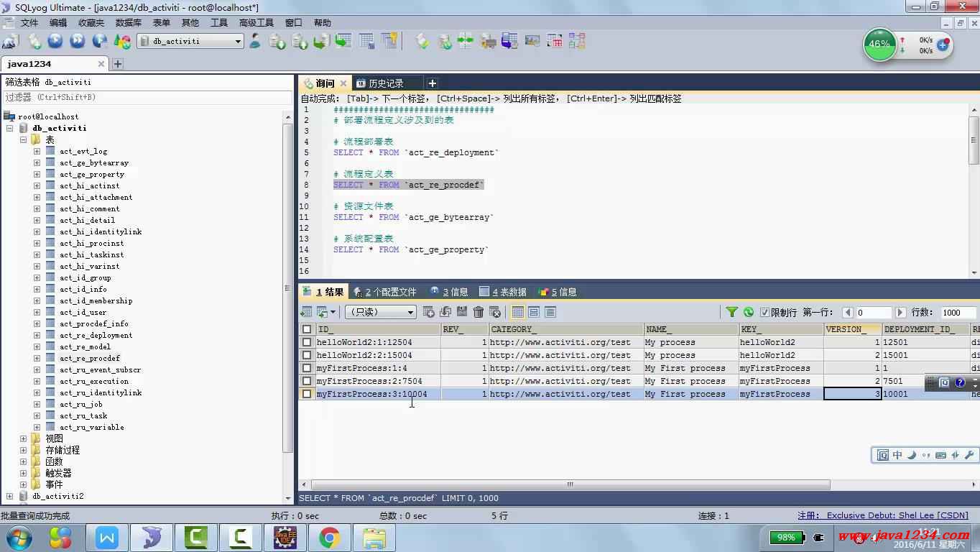Open the WPS Writer taskbar icon
This screenshot has height=552, width=980.
point(107,538)
